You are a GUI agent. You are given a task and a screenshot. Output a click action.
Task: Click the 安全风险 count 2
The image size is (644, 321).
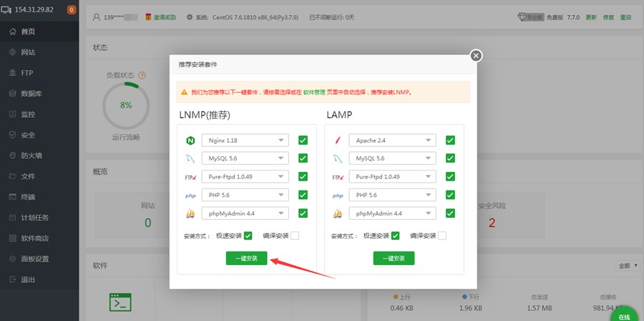(492, 223)
